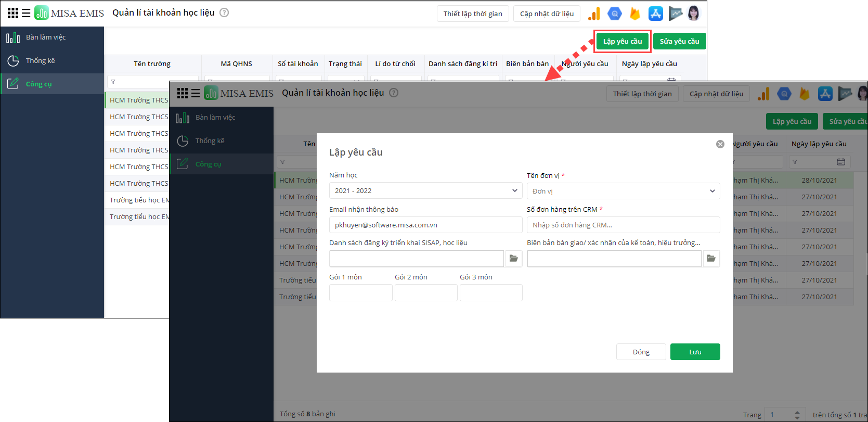Screen dimensions: 868x422
Task: Save the request with the Lưu button
Action: click(695, 352)
